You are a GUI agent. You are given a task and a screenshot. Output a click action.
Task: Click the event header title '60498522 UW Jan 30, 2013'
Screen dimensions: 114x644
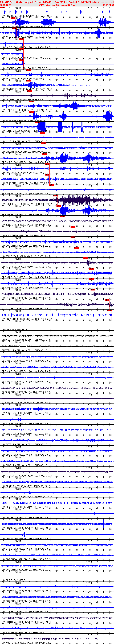(x=18, y=2)
